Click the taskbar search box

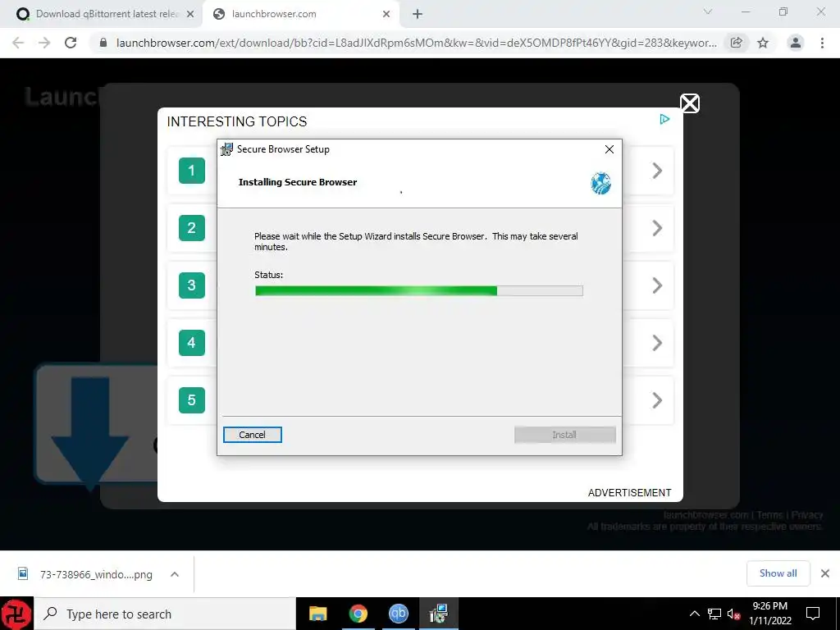tap(165, 614)
